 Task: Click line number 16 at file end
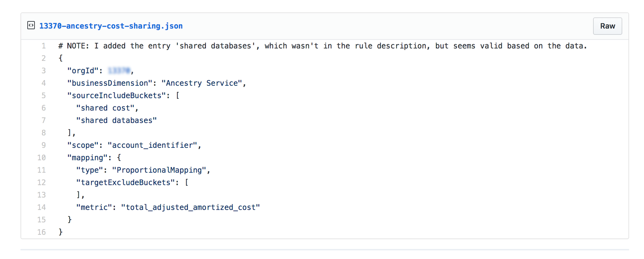click(x=41, y=232)
